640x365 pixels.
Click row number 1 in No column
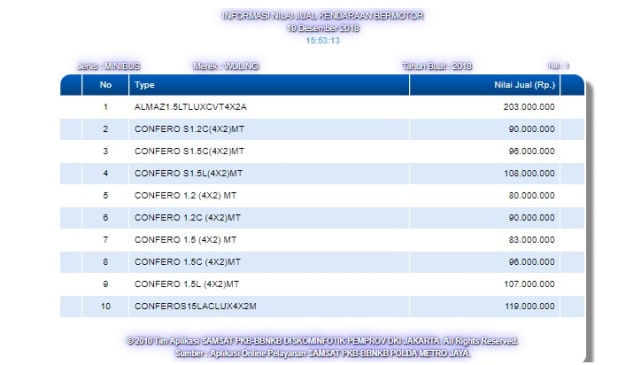(106, 107)
